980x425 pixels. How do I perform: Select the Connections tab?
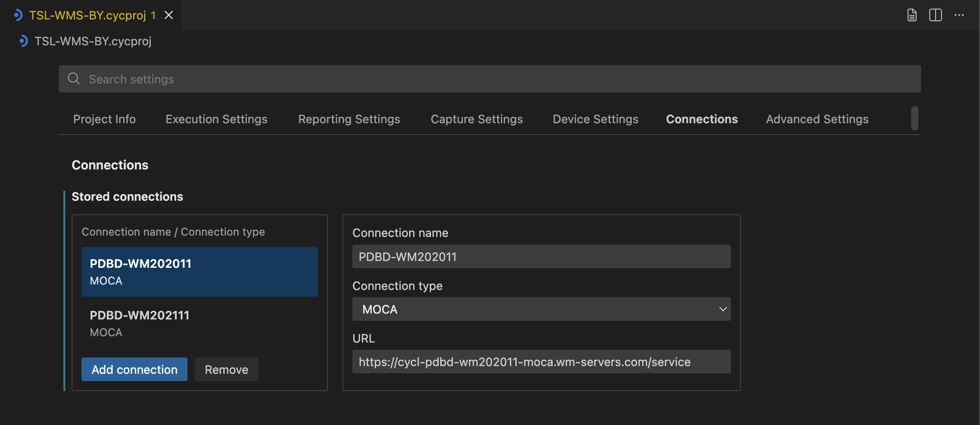702,119
